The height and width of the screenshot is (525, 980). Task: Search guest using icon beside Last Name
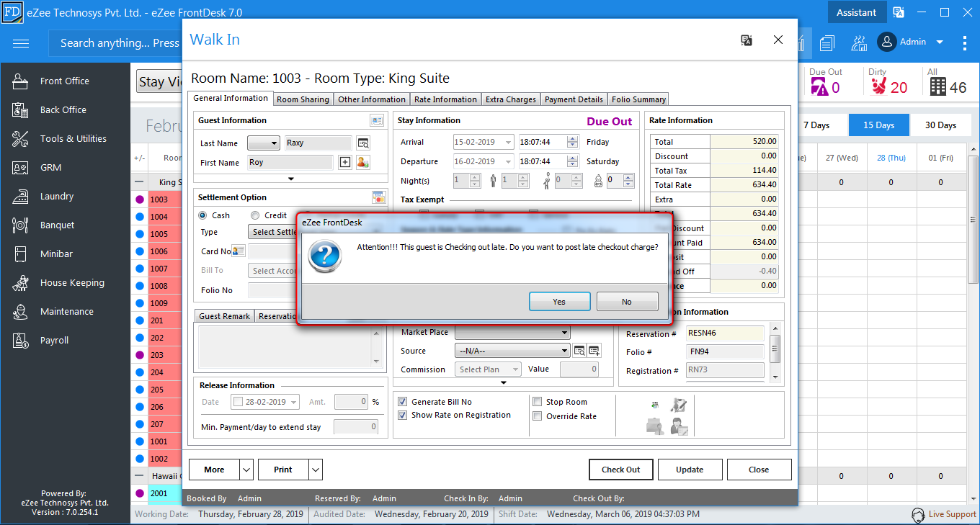(363, 143)
